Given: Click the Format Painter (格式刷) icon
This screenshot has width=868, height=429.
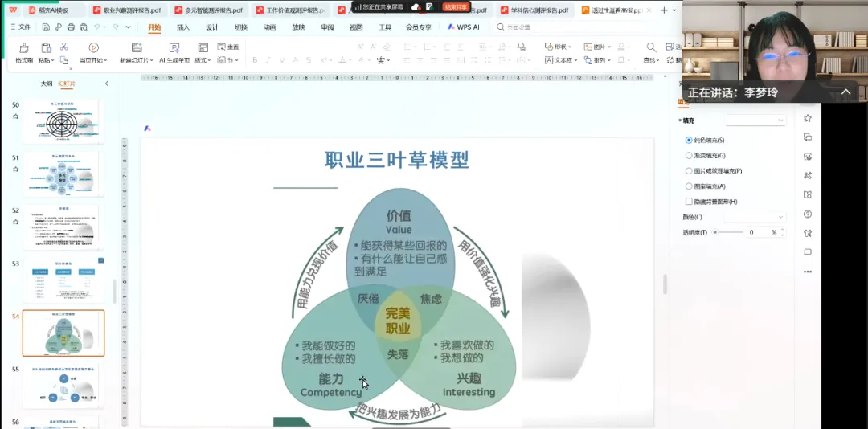Looking at the screenshot, I should coord(24,48).
